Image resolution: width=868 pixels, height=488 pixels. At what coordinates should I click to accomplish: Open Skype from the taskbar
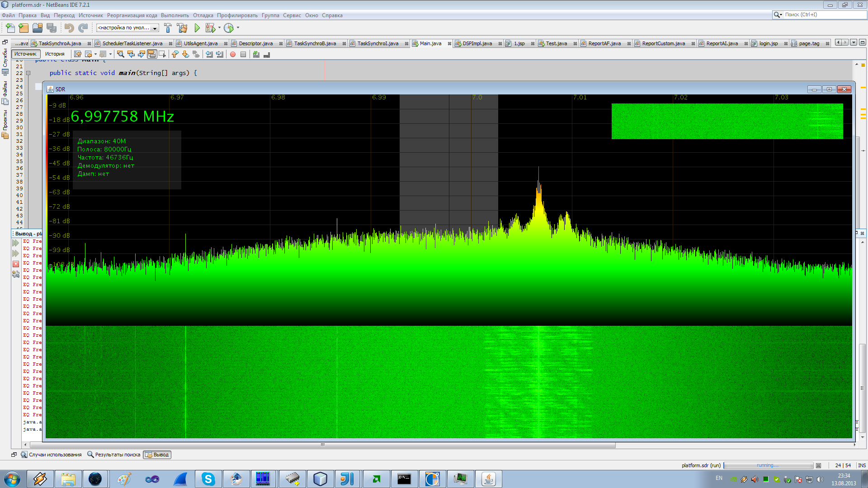208,479
